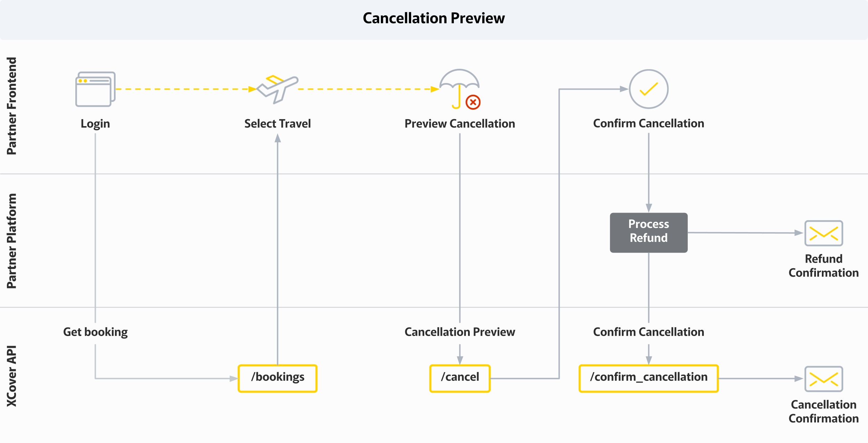Click the red X cancel badge
The height and width of the screenshot is (443, 868).
click(x=473, y=102)
